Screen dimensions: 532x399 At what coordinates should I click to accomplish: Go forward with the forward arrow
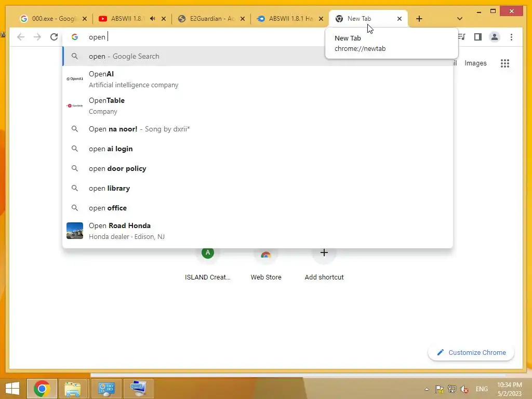pos(37,37)
